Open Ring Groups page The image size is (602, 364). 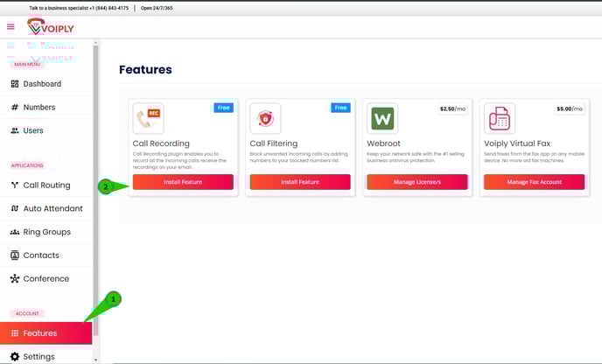pyautogui.click(x=46, y=232)
